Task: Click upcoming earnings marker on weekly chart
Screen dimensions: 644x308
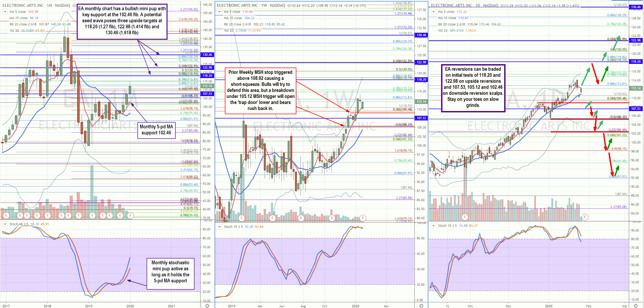Action: pos(363,218)
